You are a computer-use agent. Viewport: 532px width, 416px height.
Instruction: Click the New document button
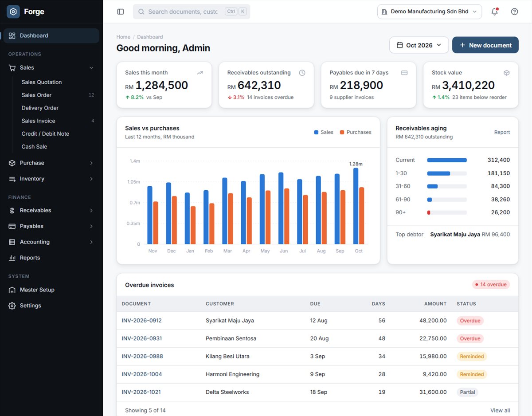coord(485,45)
